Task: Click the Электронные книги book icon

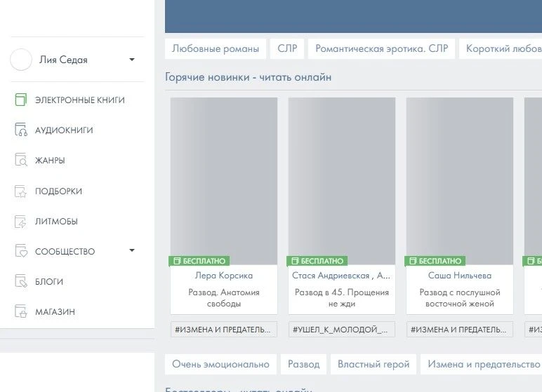Action: pyautogui.click(x=21, y=100)
